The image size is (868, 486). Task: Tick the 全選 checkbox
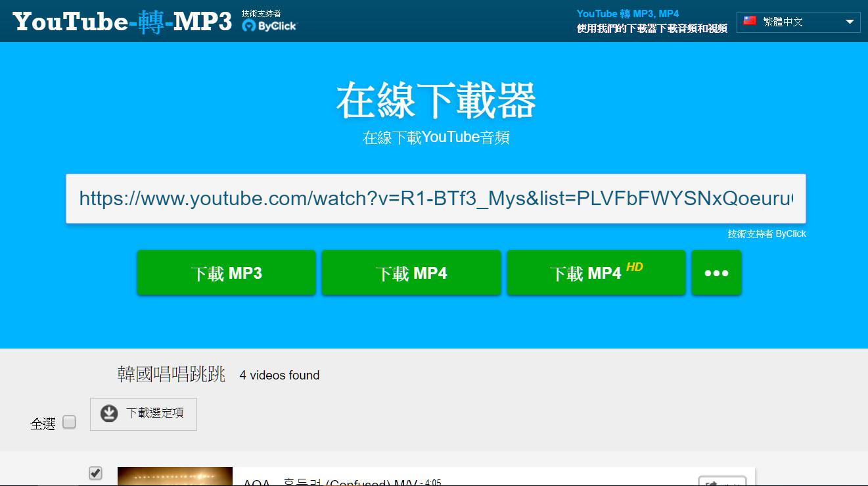(69, 422)
